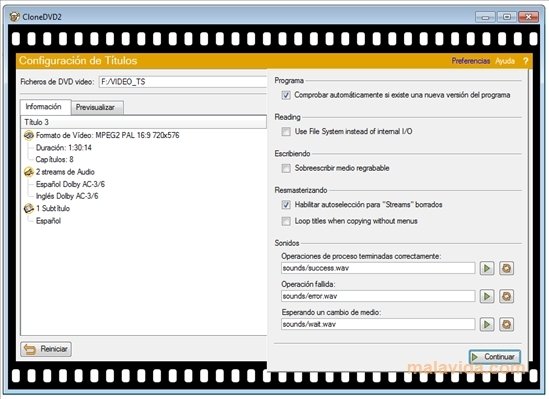
Task: Click the Ficheros de DVD video path field
Action: pos(183,82)
